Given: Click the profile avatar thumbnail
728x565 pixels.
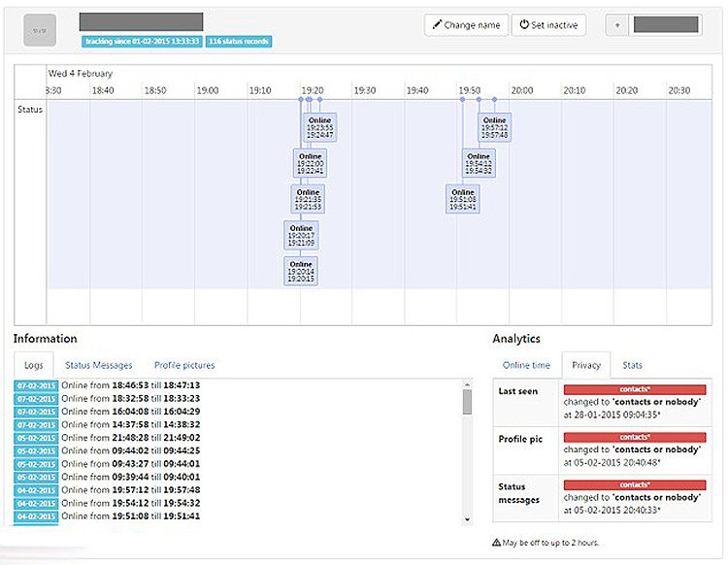Looking at the screenshot, I should click(x=40, y=29).
